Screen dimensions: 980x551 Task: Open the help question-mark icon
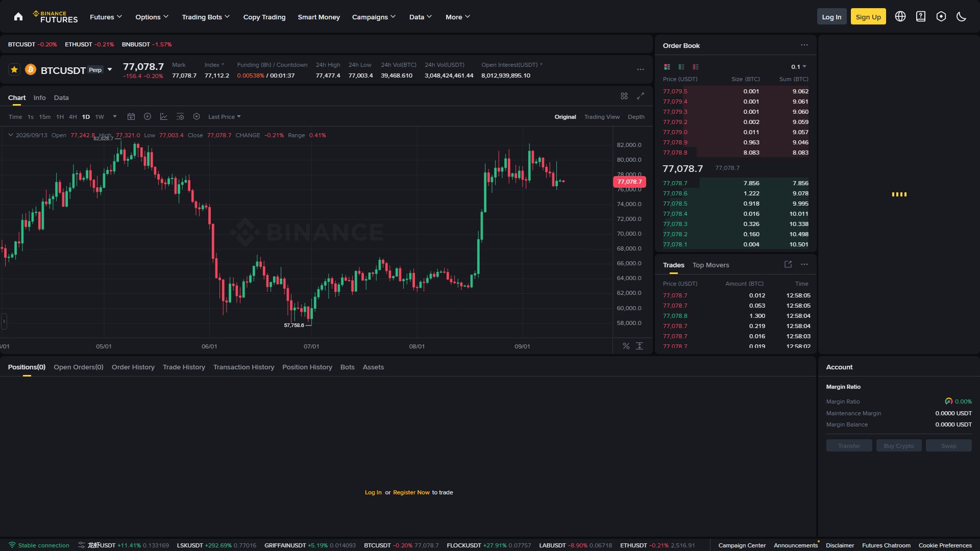(x=921, y=17)
